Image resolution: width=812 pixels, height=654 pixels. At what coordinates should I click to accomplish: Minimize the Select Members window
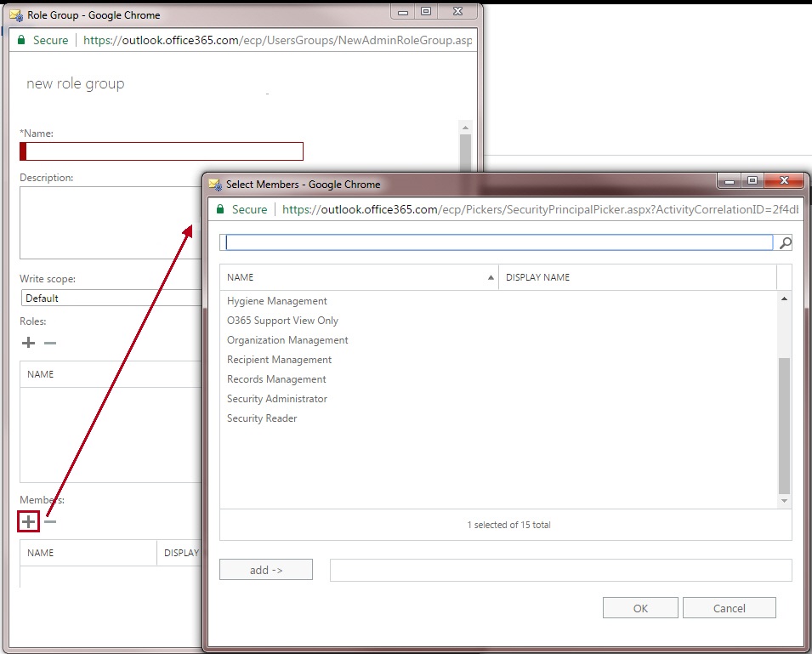point(730,180)
